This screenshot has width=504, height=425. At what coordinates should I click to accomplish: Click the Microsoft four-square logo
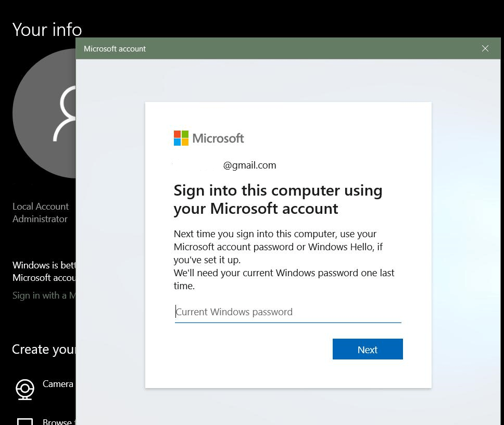[181, 138]
